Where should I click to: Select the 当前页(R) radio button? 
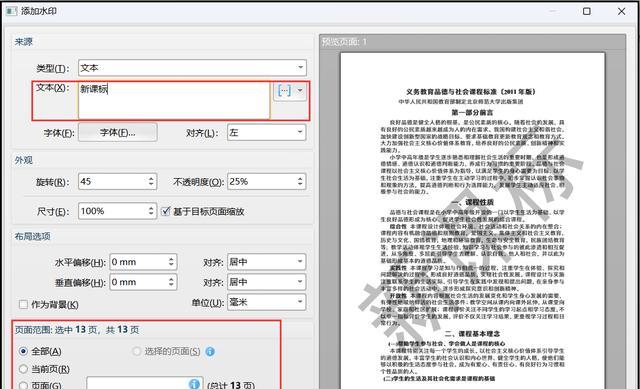[x=23, y=369]
